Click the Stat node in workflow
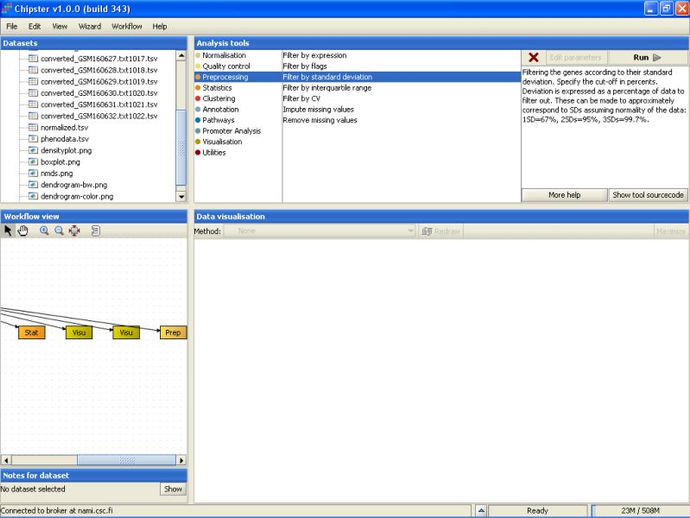 [32, 332]
